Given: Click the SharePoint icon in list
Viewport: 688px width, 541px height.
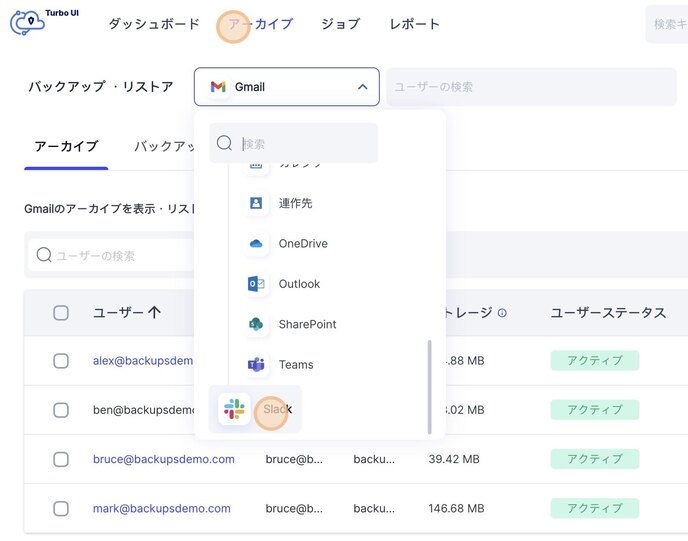Looking at the screenshot, I should [256, 324].
